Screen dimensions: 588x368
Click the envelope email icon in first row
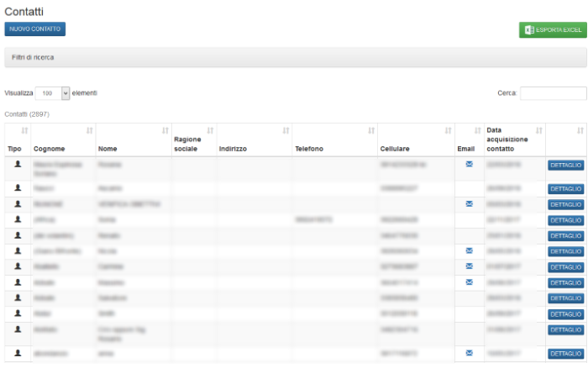pyautogui.click(x=469, y=164)
